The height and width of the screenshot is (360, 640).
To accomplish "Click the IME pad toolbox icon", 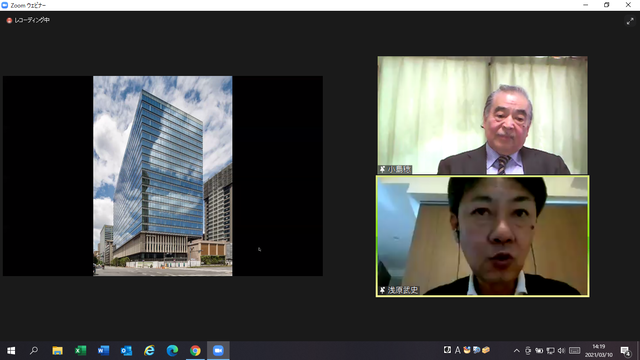I will click(x=467, y=350).
